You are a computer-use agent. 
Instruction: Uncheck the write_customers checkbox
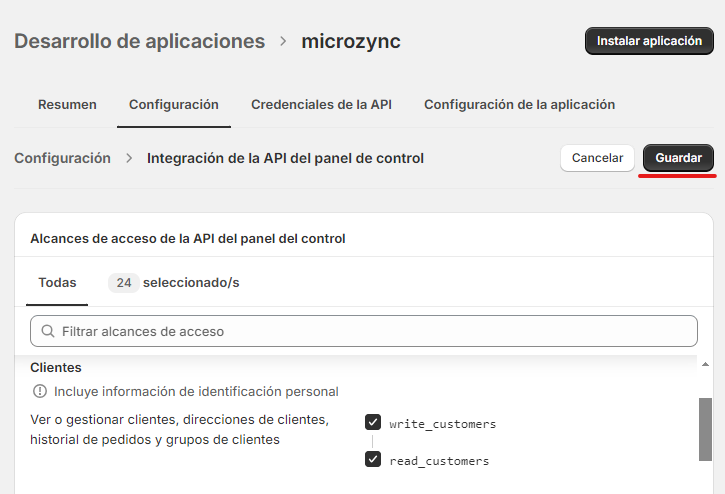pos(373,423)
